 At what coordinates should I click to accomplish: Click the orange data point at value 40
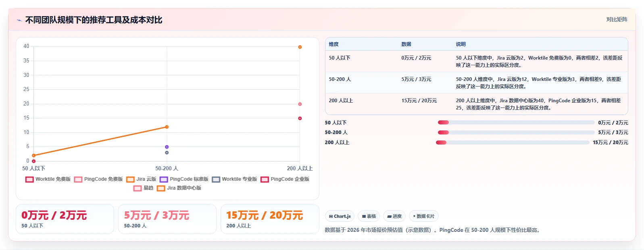[x=300, y=47]
